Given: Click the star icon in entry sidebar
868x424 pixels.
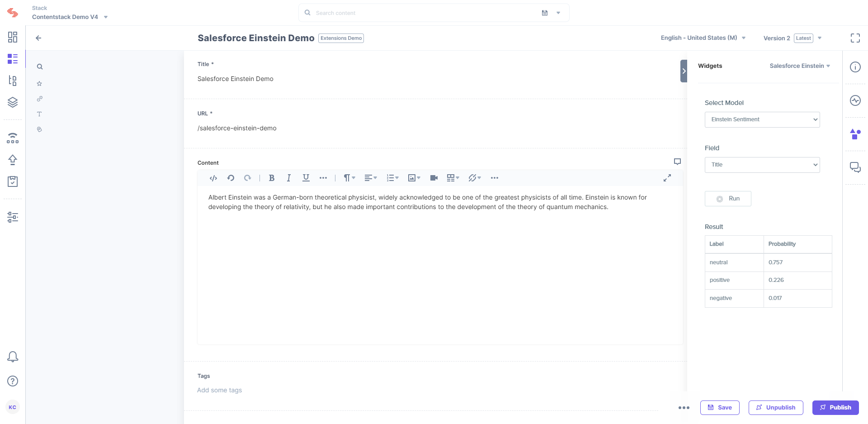Looking at the screenshot, I should pyautogui.click(x=39, y=83).
